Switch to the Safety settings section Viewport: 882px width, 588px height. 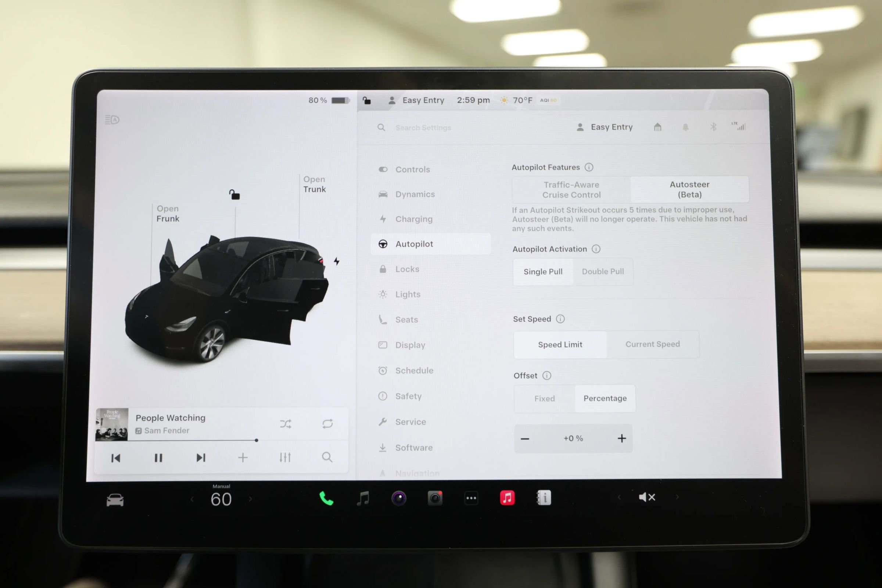tap(408, 396)
